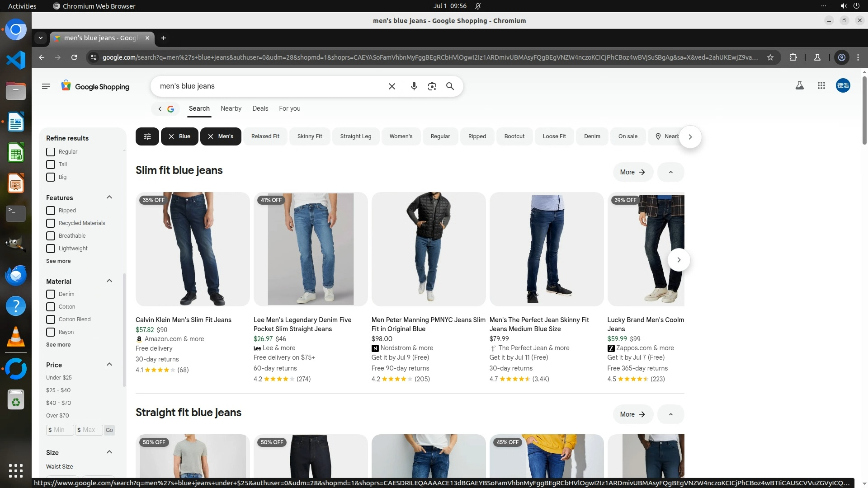Clear the search box text
The height and width of the screenshot is (488, 868).
pyautogui.click(x=392, y=86)
